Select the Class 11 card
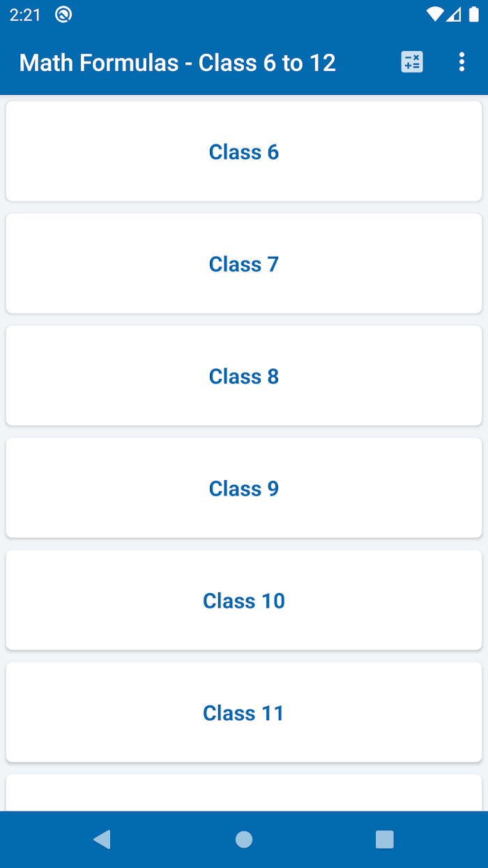This screenshot has height=868, width=488. (244, 713)
